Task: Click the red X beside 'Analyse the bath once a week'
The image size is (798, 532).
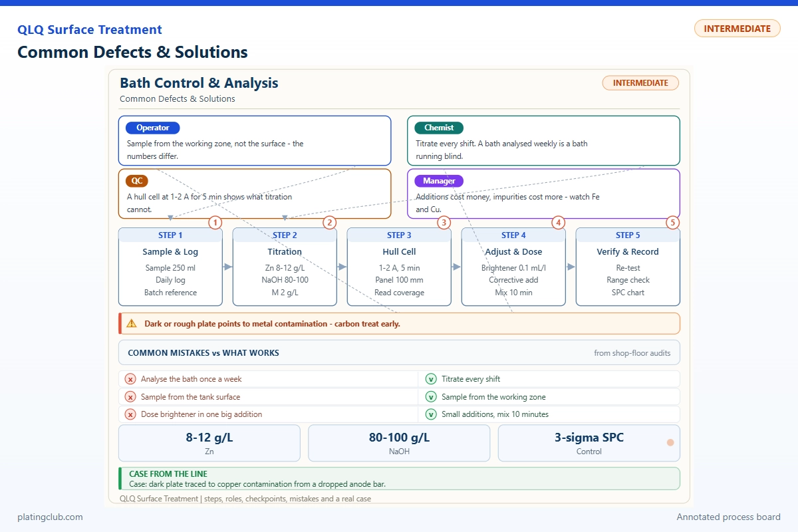Action: click(130, 379)
